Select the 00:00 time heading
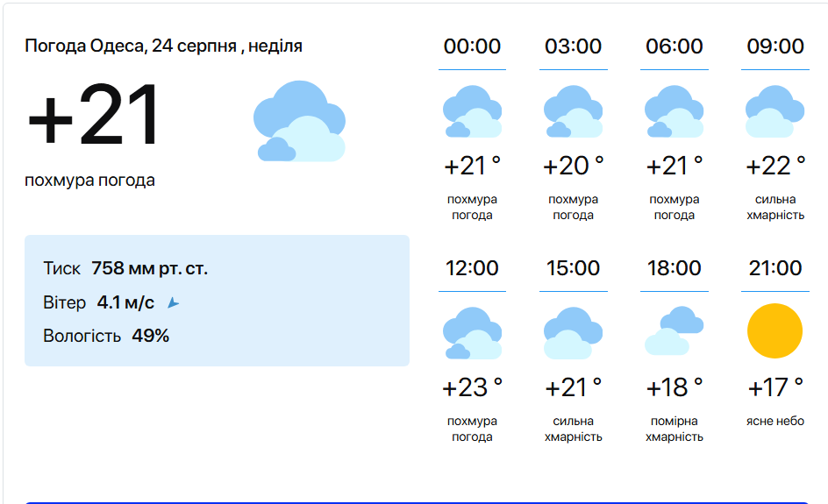Viewport: 828px width, 504px height. click(472, 46)
